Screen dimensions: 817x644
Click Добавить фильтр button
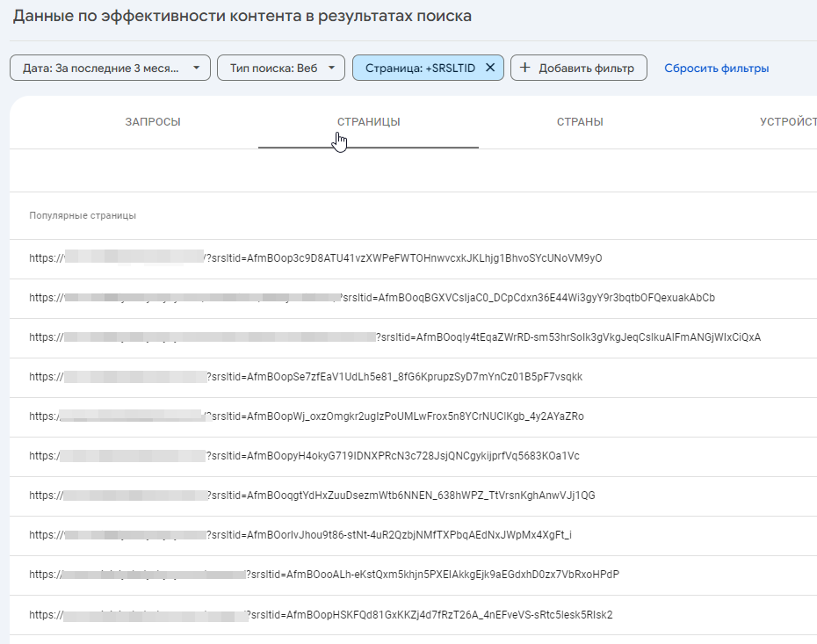point(578,68)
